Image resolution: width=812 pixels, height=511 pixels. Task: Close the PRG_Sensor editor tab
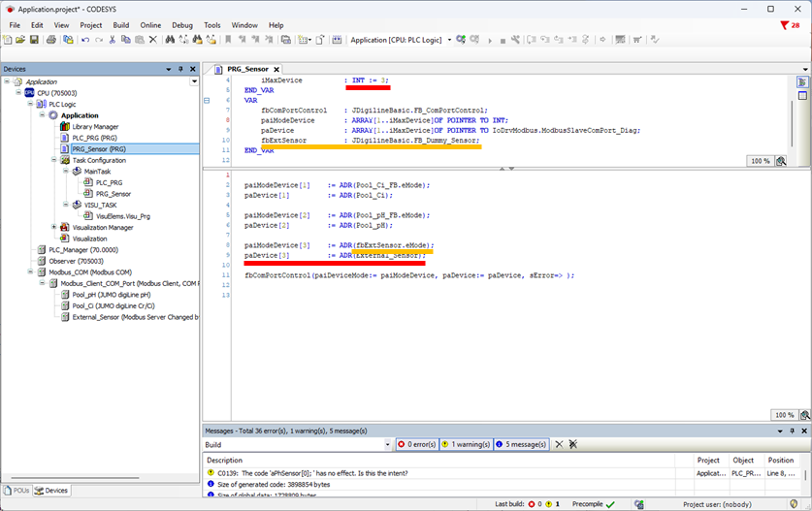coord(276,70)
